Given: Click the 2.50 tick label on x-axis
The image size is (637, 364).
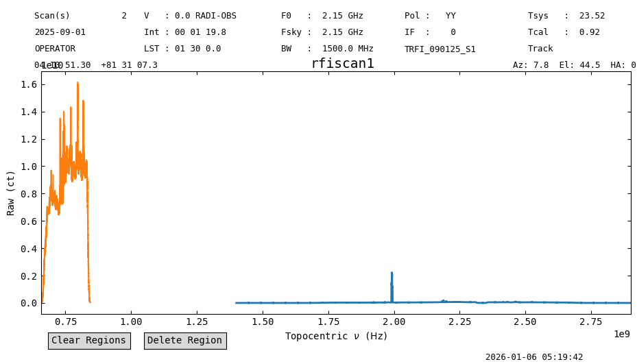Looking at the screenshot, I should coord(525,321).
